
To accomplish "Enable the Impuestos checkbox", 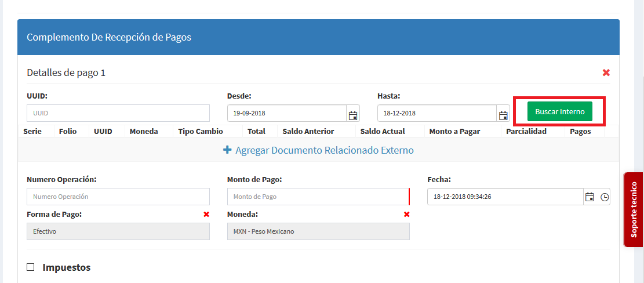I will [x=31, y=267].
